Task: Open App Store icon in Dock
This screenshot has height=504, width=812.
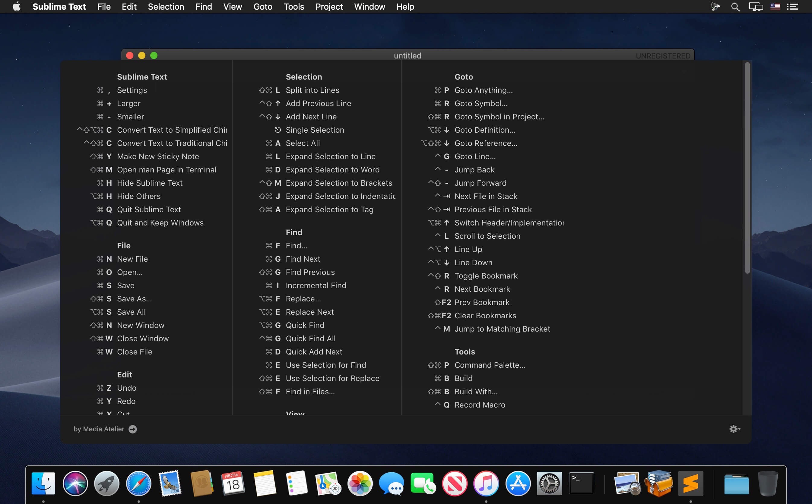Action: coord(518,483)
